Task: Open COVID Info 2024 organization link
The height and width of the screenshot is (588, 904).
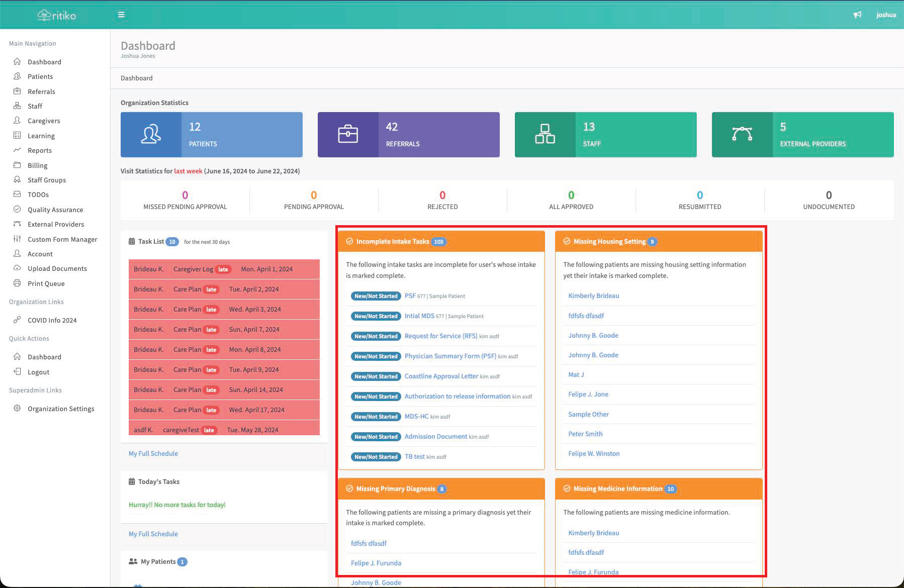Action: 52,320
